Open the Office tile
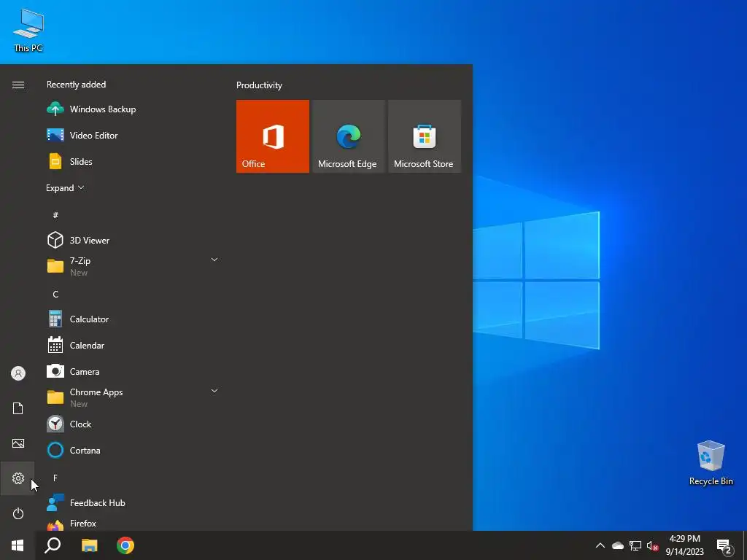Image resolution: width=747 pixels, height=560 pixels. pyautogui.click(x=273, y=136)
